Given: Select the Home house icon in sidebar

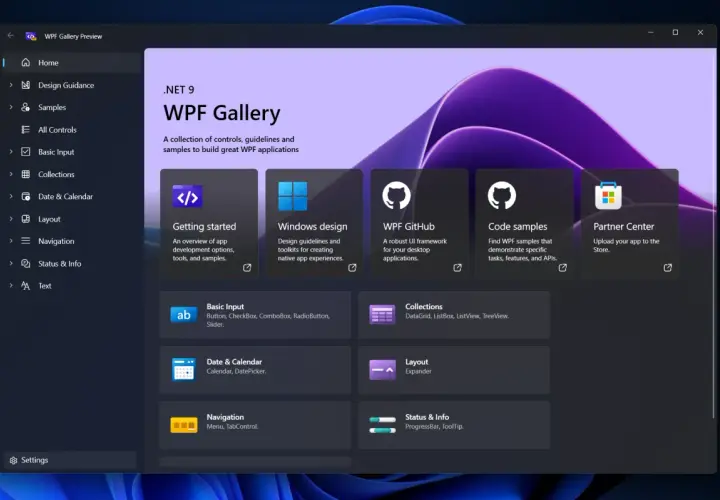Looking at the screenshot, I should click(26, 62).
